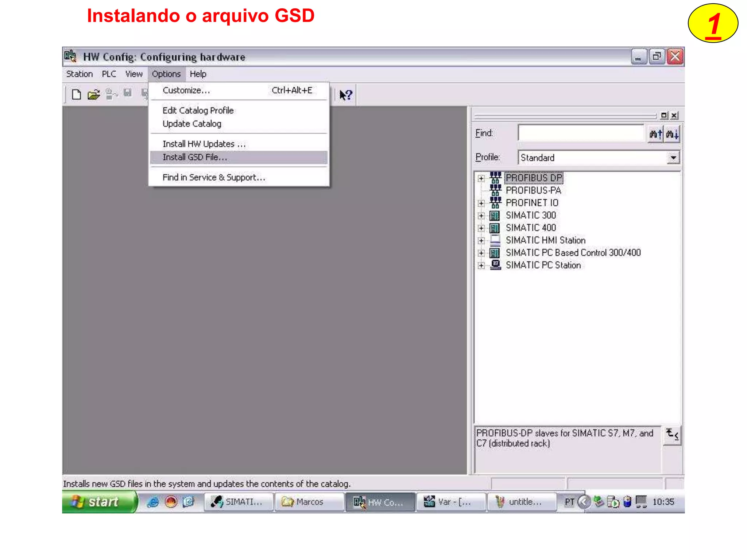
Task: Close the open Options menu
Action: click(166, 74)
